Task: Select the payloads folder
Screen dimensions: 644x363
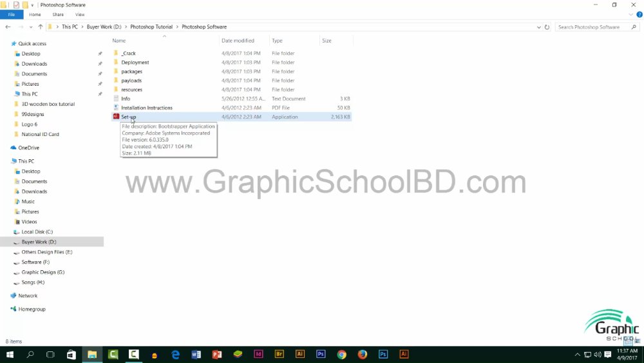Action: pos(131,81)
